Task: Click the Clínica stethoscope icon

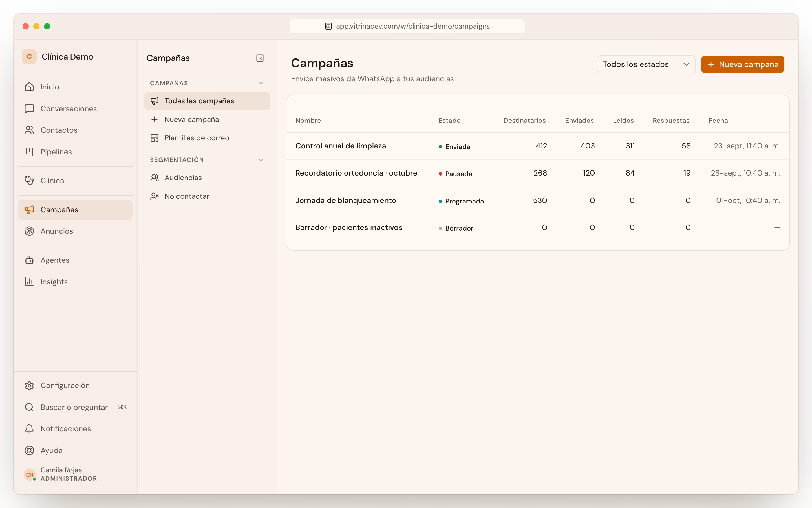Action: pos(29,180)
